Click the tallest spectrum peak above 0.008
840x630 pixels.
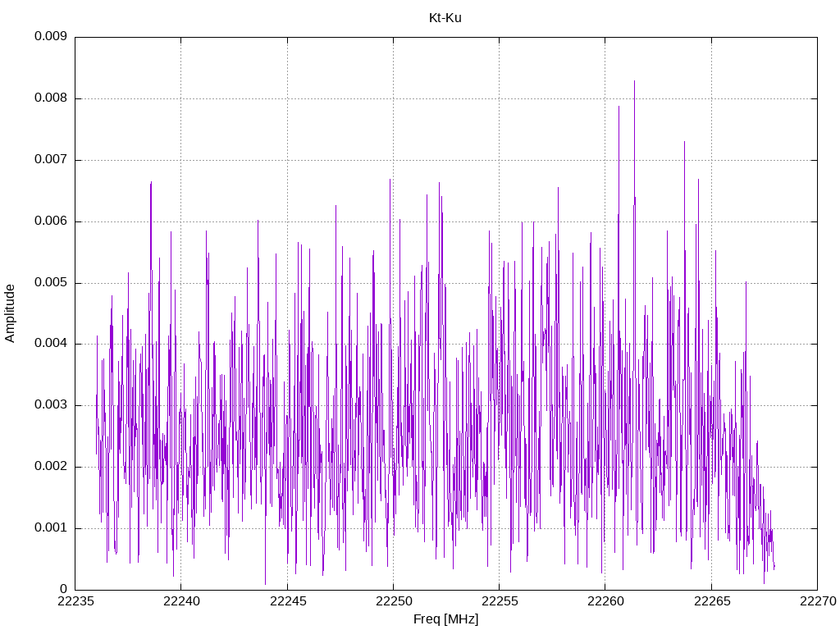tap(634, 83)
